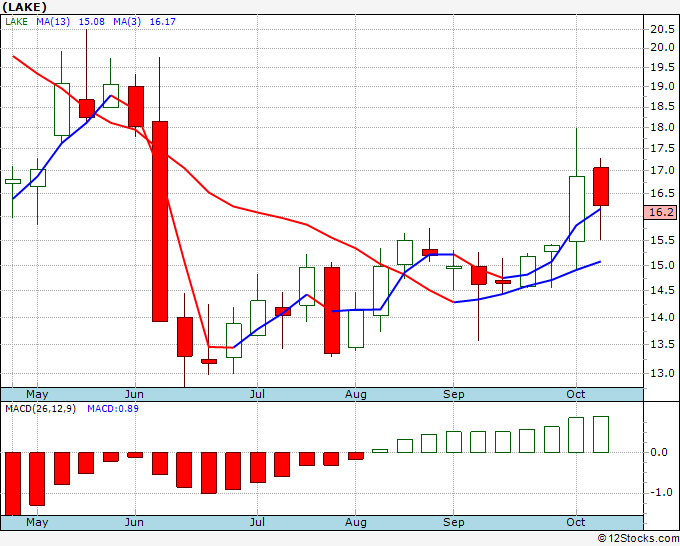Click the MACD(26,12,9) indicator label

(x=40, y=409)
